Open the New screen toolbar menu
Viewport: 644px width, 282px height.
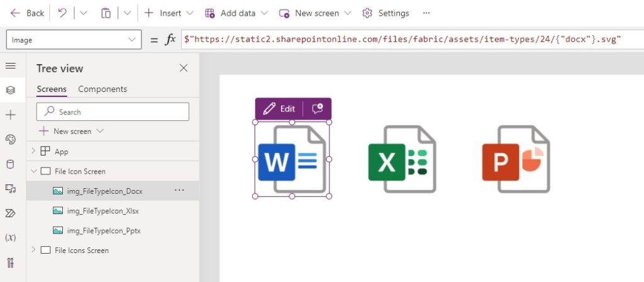click(315, 13)
